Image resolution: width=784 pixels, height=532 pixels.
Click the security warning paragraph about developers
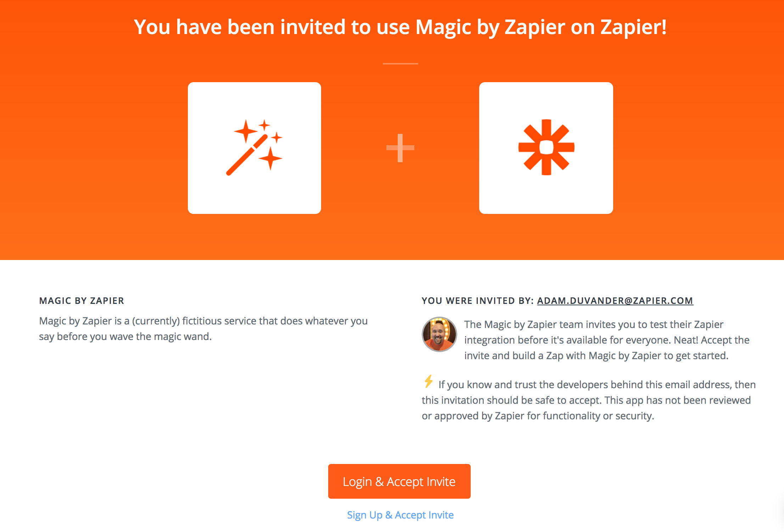pos(589,400)
